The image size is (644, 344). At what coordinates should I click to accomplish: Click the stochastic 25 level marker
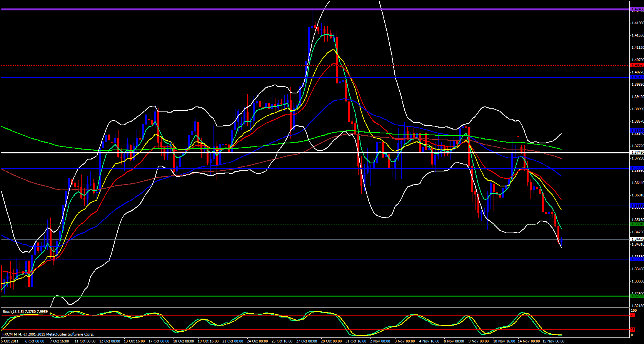click(632, 330)
